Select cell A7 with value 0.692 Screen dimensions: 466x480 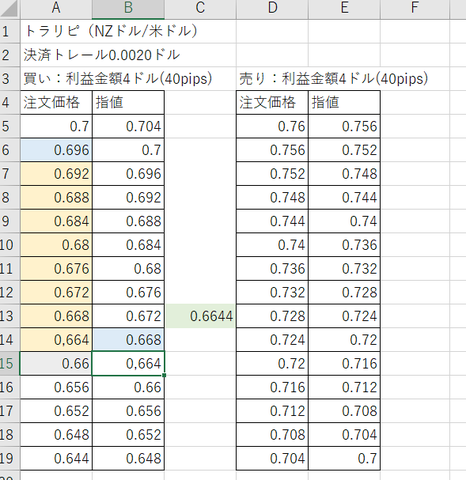[56, 174]
